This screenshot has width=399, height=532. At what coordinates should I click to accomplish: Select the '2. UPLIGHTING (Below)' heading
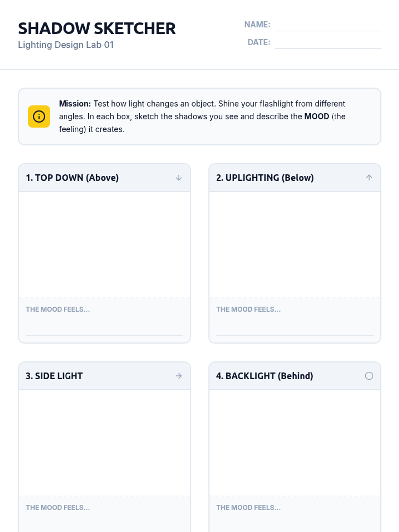pos(265,178)
